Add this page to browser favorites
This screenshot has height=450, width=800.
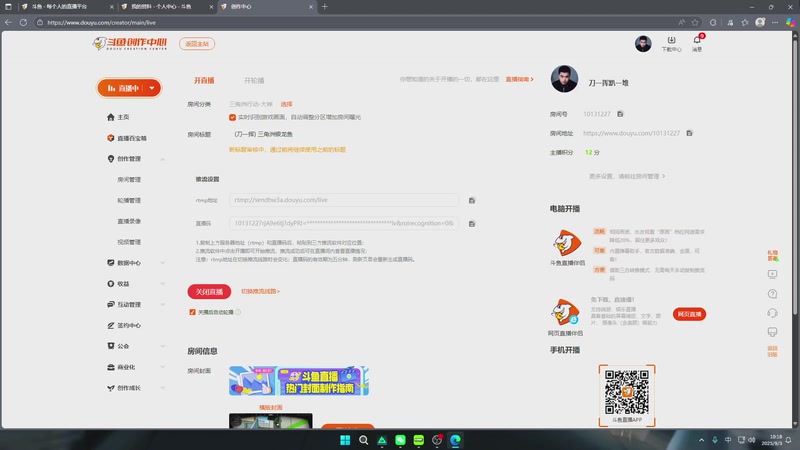695,22
